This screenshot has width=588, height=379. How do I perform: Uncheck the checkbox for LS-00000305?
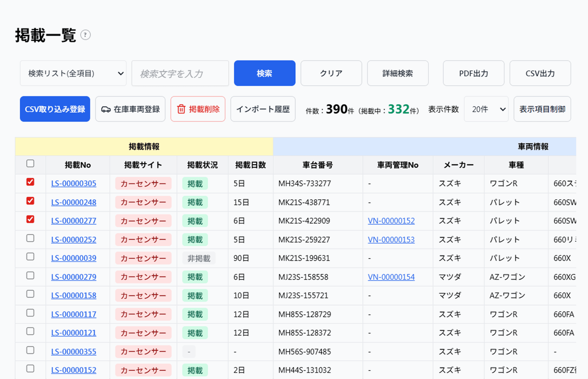pos(30,182)
